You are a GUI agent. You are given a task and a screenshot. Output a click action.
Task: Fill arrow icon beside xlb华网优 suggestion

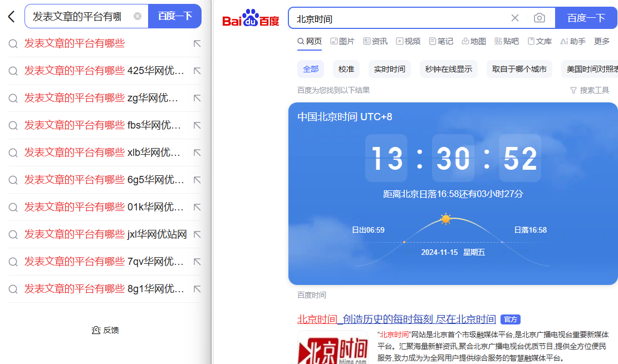point(197,153)
